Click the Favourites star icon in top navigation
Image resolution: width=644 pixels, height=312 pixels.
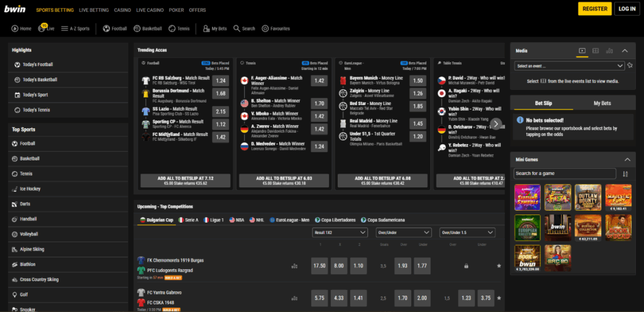click(x=266, y=28)
